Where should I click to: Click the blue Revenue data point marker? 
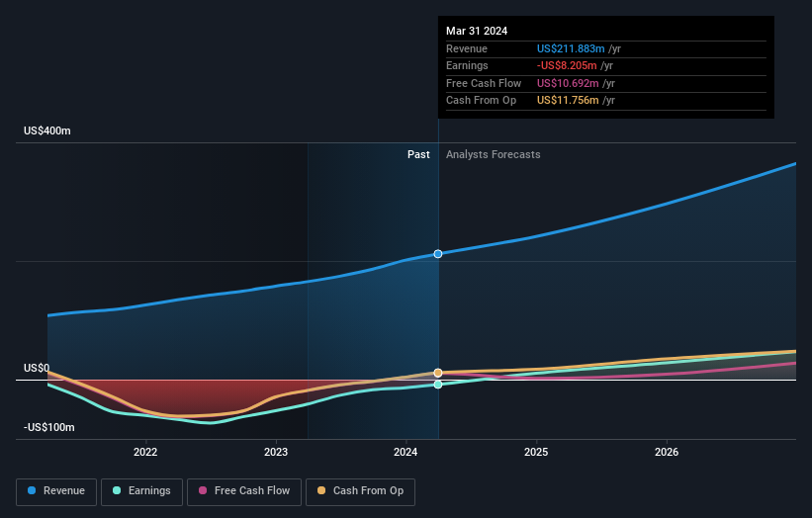point(438,254)
